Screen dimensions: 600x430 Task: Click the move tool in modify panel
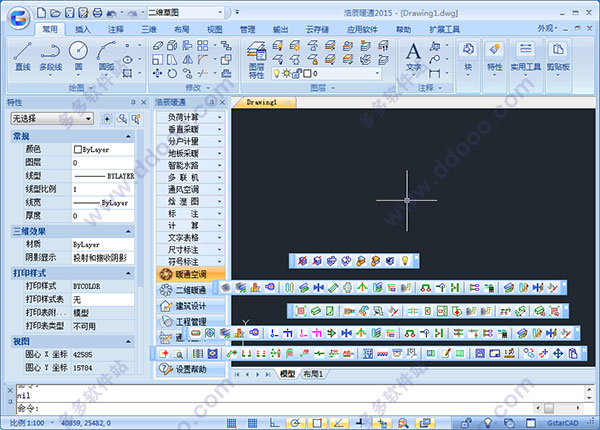(x=157, y=73)
